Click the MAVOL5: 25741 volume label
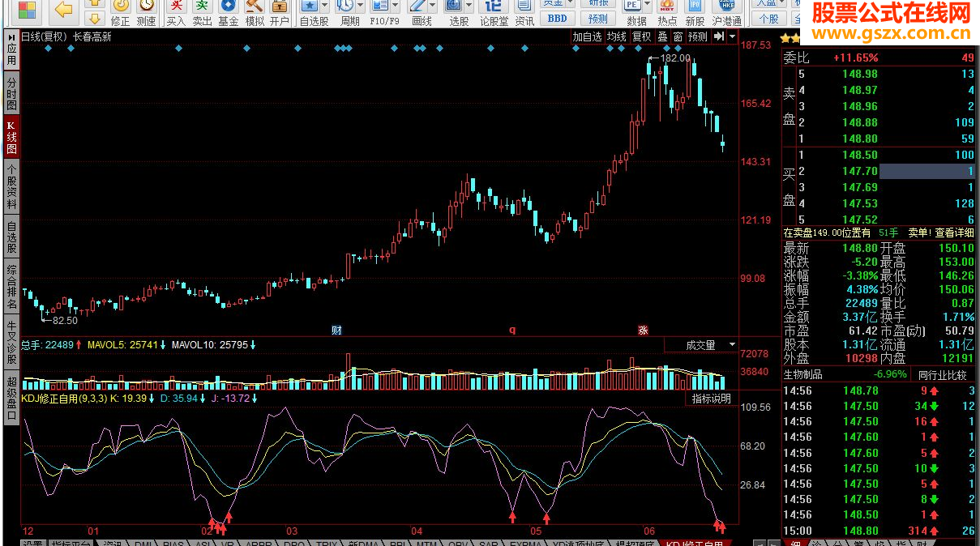The height and width of the screenshot is (546, 980). point(122,345)
